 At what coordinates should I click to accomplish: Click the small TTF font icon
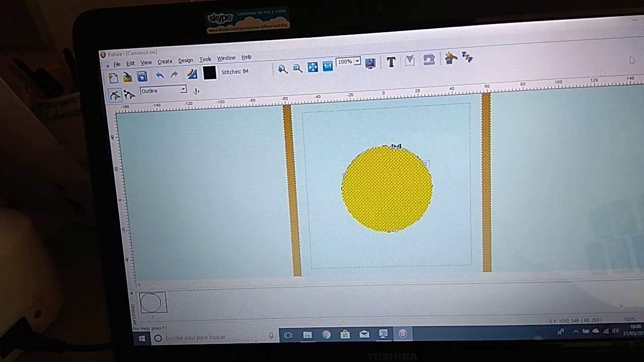pyautogui.click(x=467, y=58)
